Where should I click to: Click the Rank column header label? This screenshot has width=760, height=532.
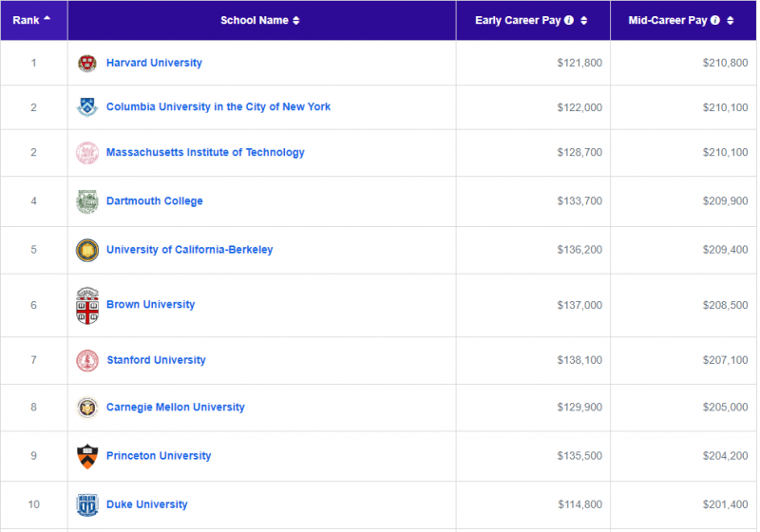pos(26,20)
